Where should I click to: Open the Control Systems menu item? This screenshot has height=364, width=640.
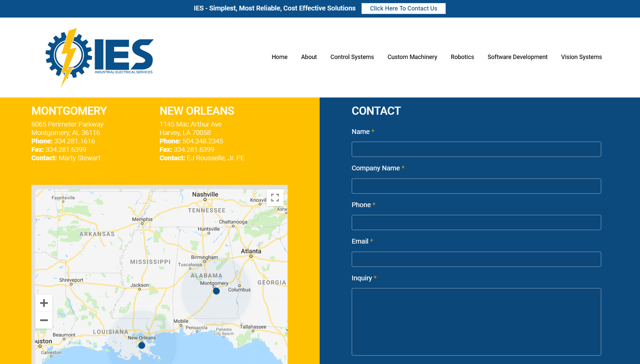[x=352, y=57]
